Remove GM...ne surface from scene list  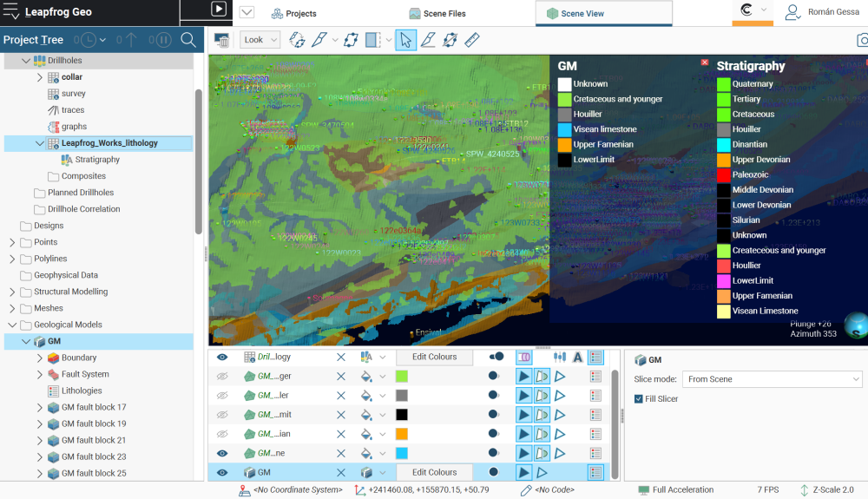341,454
